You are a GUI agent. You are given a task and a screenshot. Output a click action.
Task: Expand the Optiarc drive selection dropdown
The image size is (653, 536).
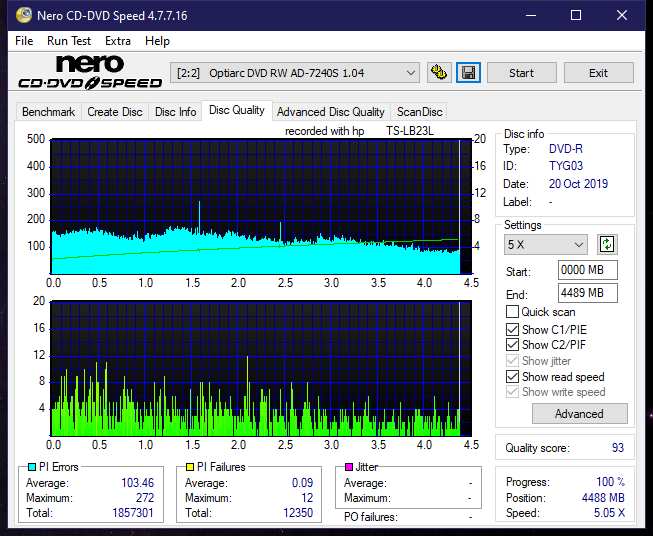tap(295, 73)
